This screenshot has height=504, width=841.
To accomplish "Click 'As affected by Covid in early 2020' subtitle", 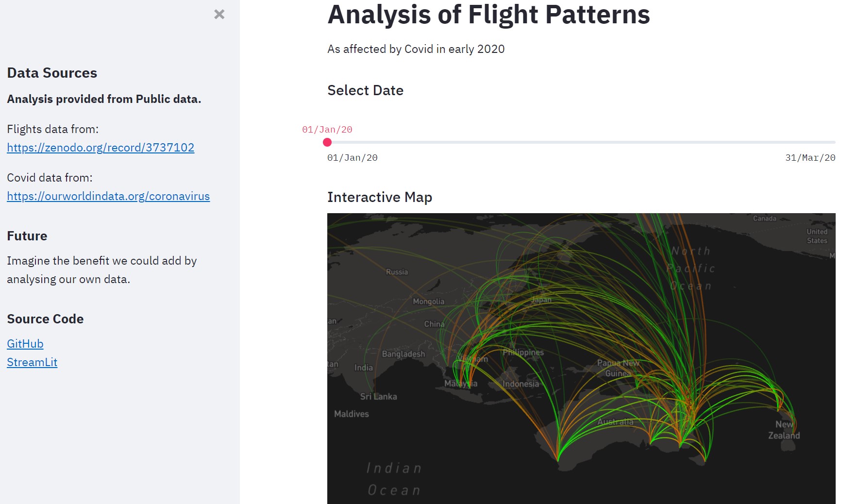I will (416, 49).
